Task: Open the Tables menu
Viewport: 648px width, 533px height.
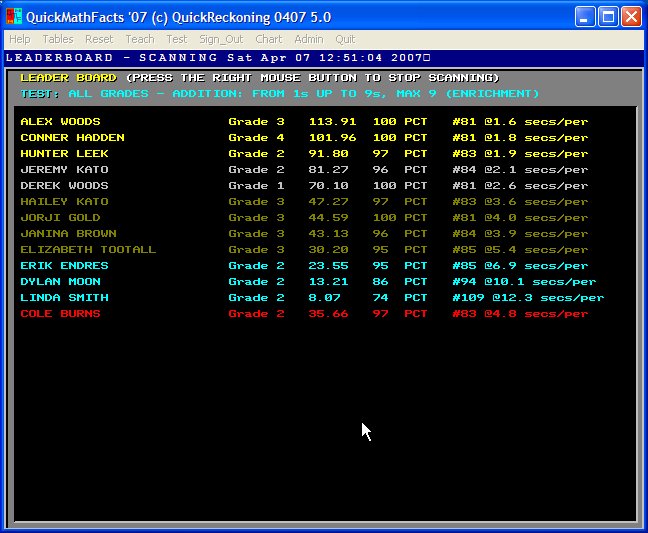Action: 58,39
